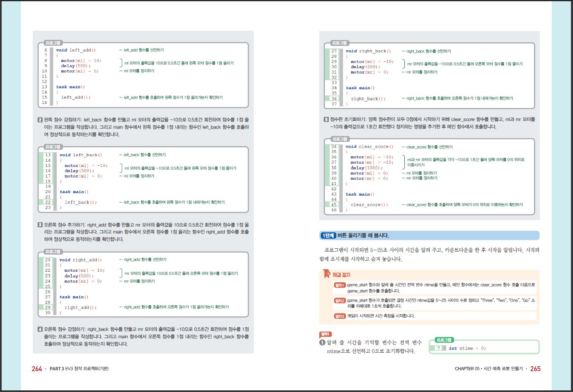573x392 pixels.
Task: Click page number 264 in footer
Action: [37, 369]
